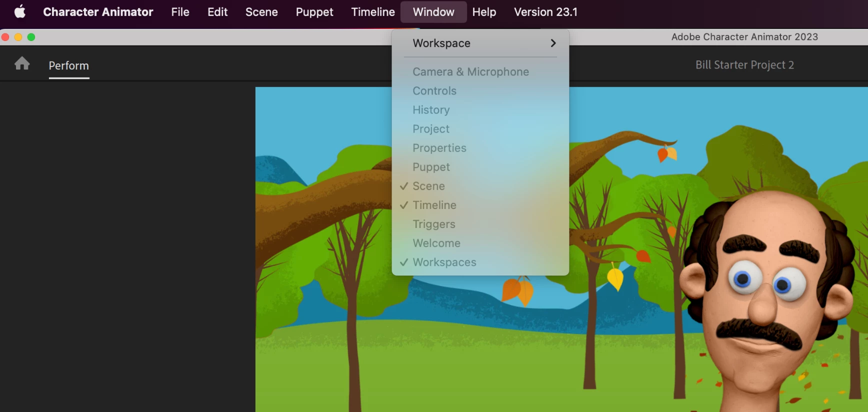Minimize the window with yellow button
868x412 pixels.
click(18, 37)
